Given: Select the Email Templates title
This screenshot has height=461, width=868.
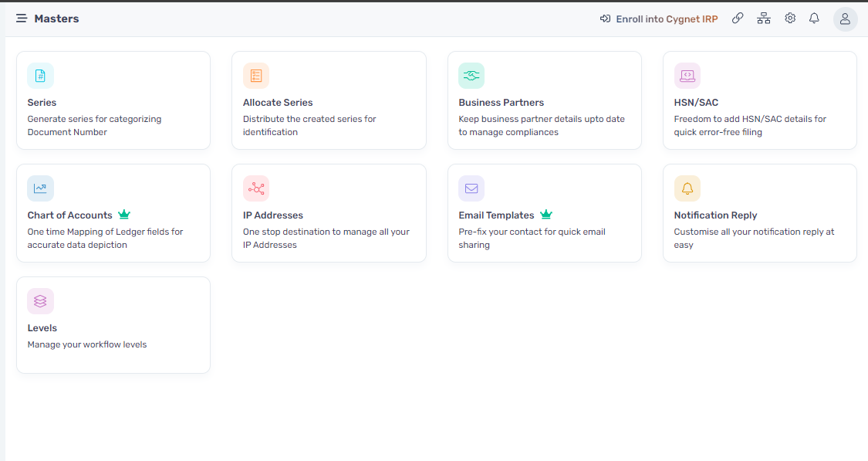Looking at the screenshot, I should [x=496, y=215].
